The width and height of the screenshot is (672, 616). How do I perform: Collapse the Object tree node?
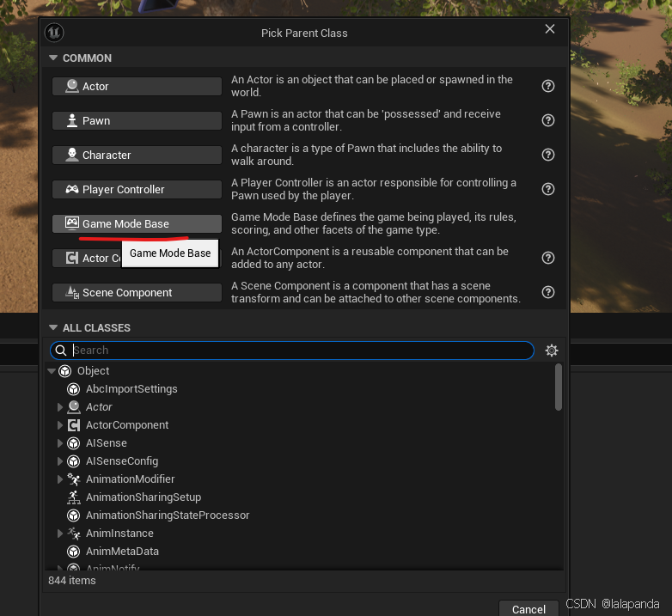coord(52,371)
